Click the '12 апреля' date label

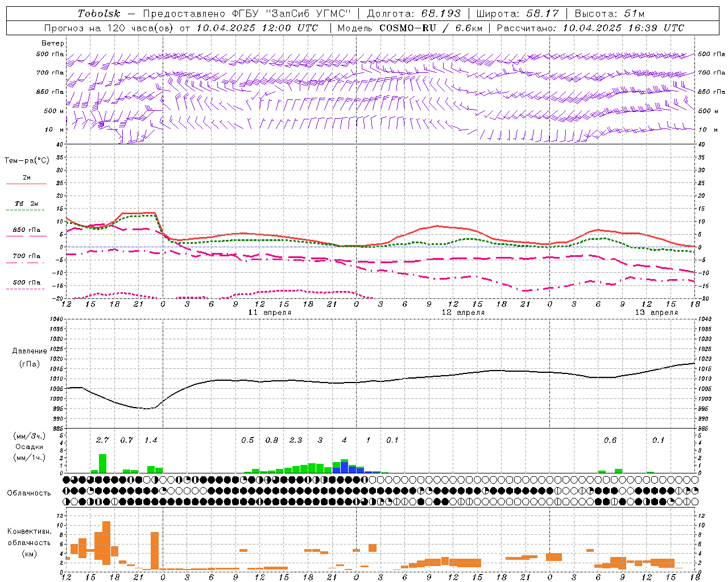(463, 313)
